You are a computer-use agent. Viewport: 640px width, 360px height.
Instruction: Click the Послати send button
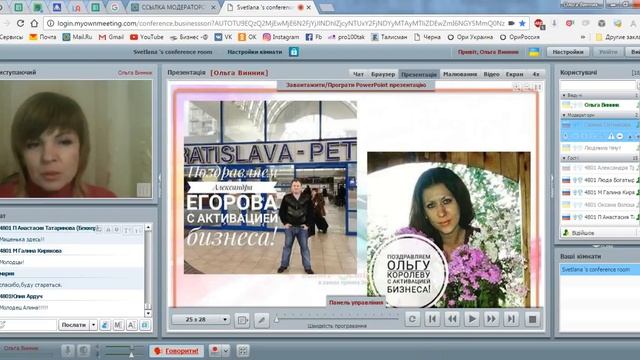pyautogui.click(x=74, y=325)
